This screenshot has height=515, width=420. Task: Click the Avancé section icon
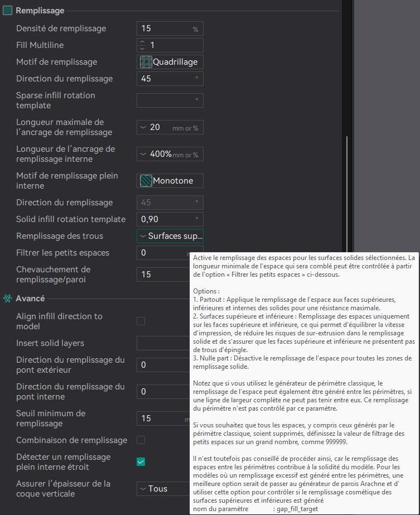[x=7, y=298]
